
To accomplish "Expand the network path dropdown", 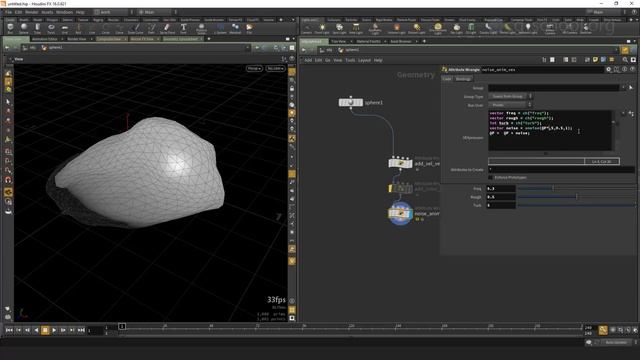I will 617,50.
